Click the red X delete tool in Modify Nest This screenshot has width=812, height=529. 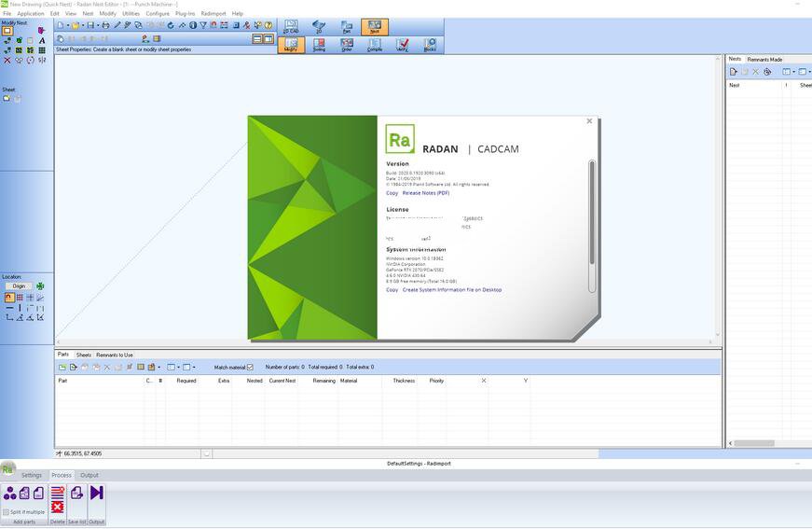click(x=7, y=60)
